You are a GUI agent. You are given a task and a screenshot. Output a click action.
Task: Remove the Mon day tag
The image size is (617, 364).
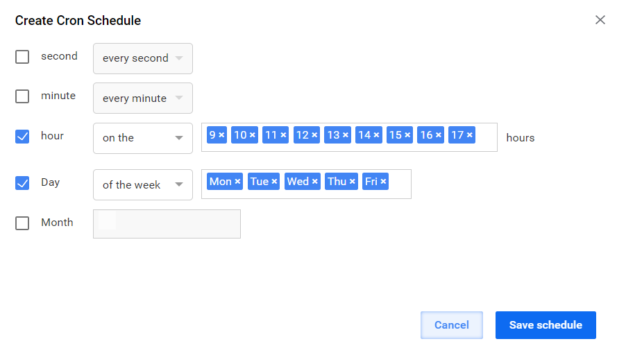pyautogui.click(x=237, y=182)
